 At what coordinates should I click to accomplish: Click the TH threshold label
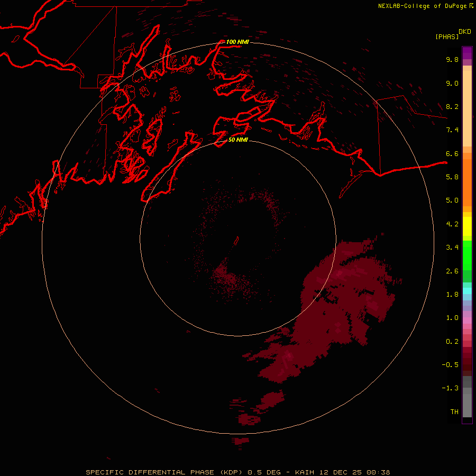[x=454, y=412]
